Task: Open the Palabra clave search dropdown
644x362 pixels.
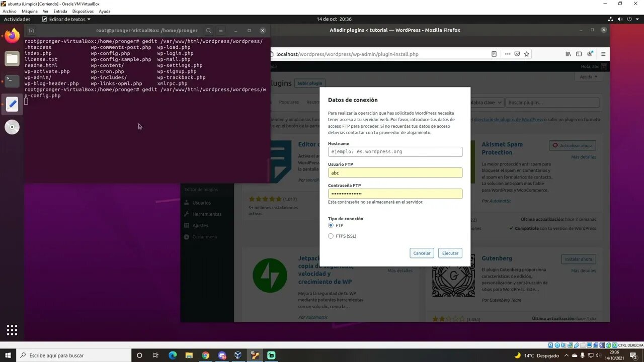Action: point(486,103)
